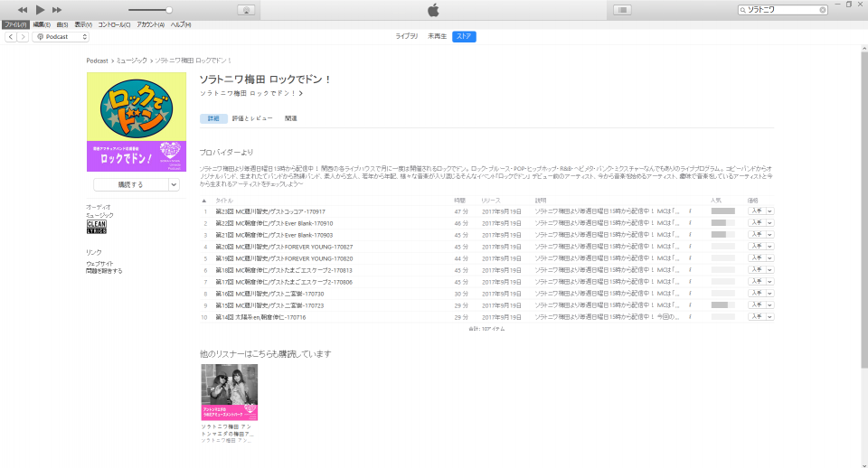Expand the get dropdown for episode 第21回

pyautogui.click(x=769, y=235)
